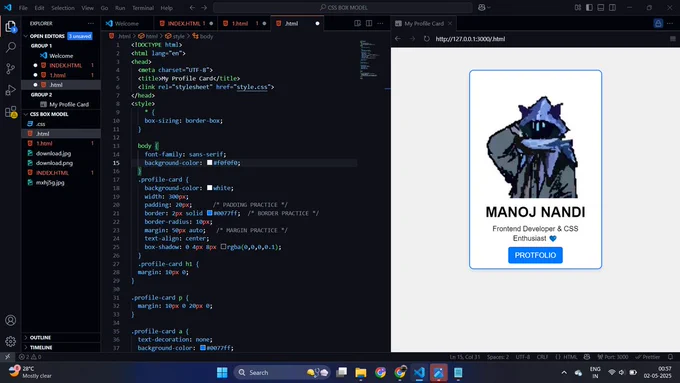Screen dimensions: 680x383
Task: Open the Copilot chat icon in title bar
Action: click(x=481, y=7)
